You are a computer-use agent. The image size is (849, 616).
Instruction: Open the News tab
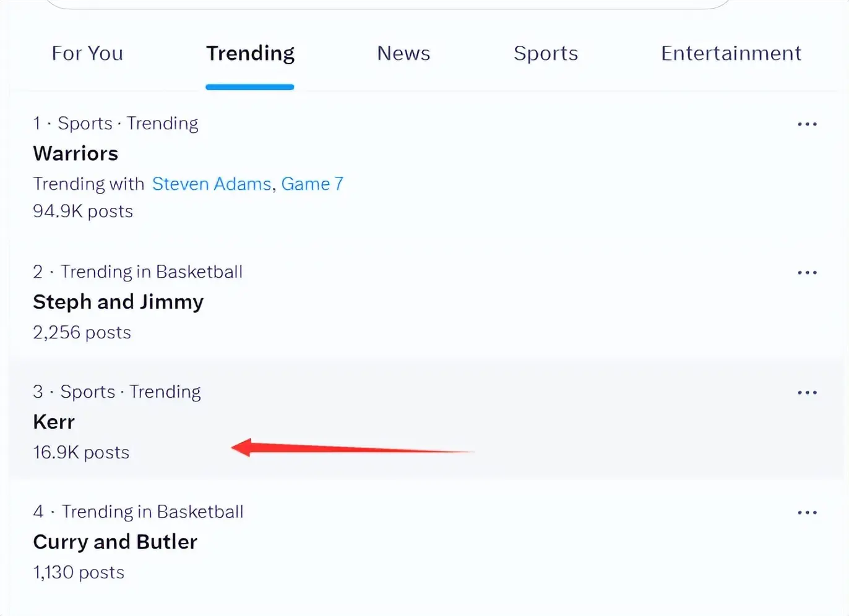coord(403,53)
